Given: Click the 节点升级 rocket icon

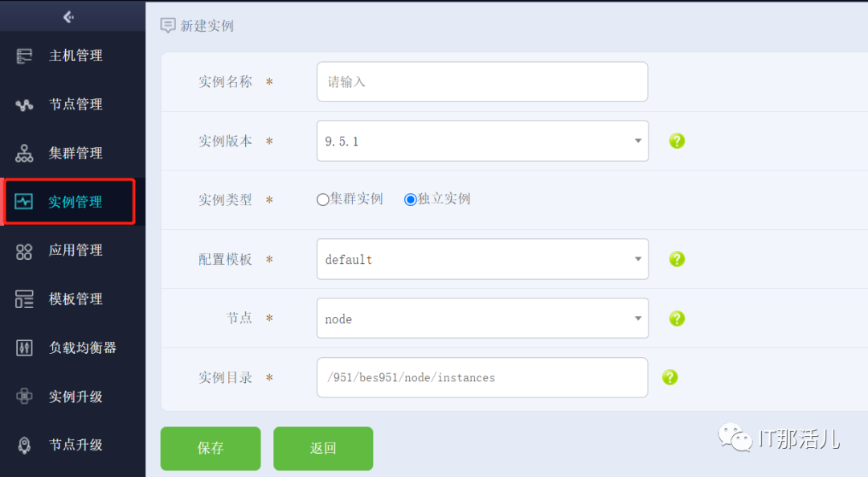Looking at the screenshot, I should click(x=24, y=445).
